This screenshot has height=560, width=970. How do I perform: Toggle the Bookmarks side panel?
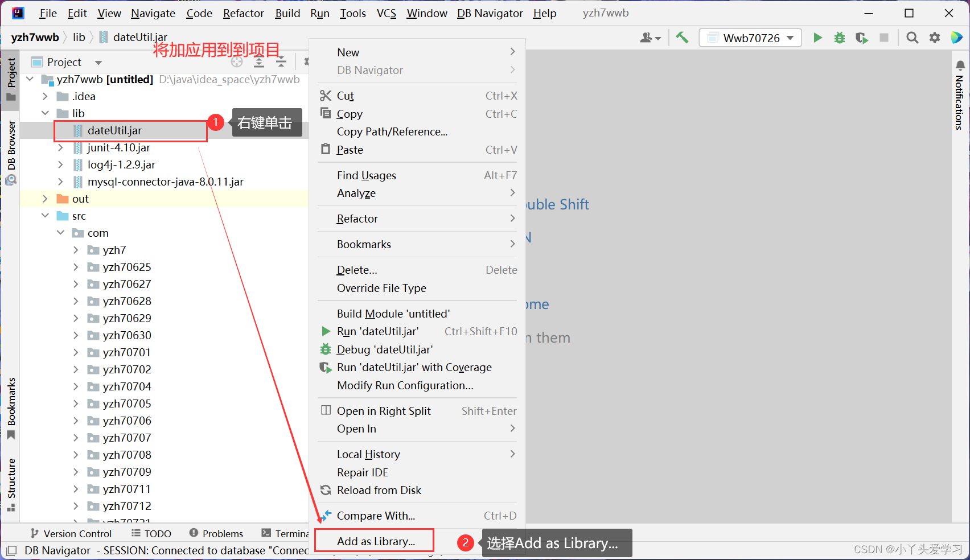[11, 407]
